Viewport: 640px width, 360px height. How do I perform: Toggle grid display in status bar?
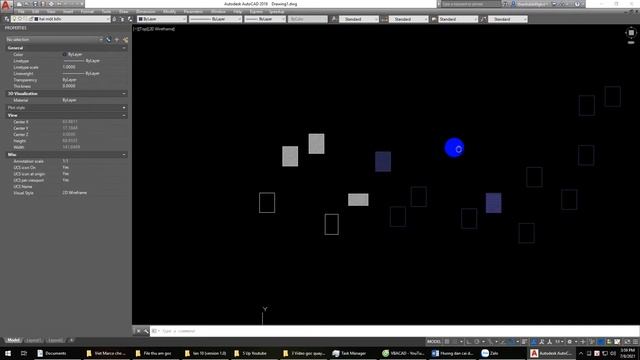(447, 342)
